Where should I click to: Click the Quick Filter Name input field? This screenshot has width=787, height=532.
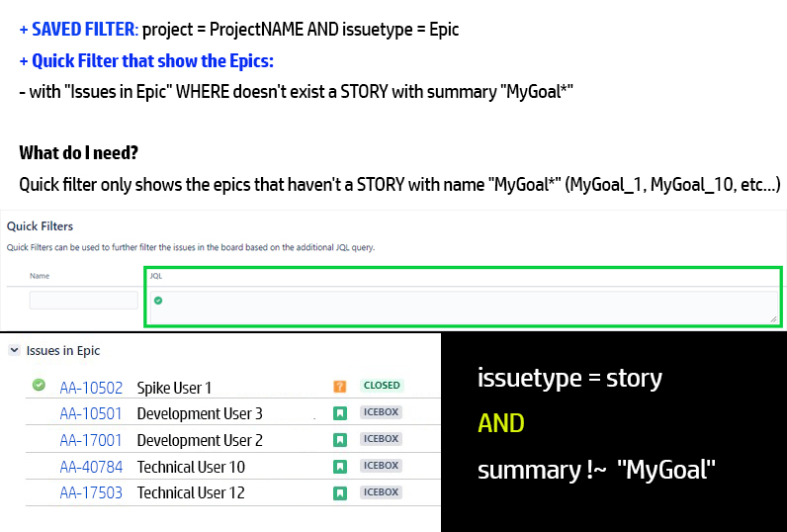pyautogui.click(x=84, y=301)
